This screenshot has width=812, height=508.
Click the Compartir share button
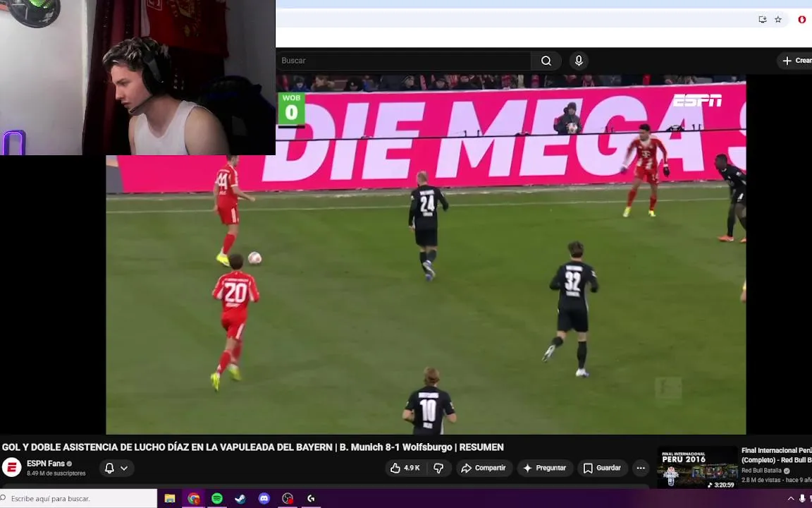tap(484, 468)
